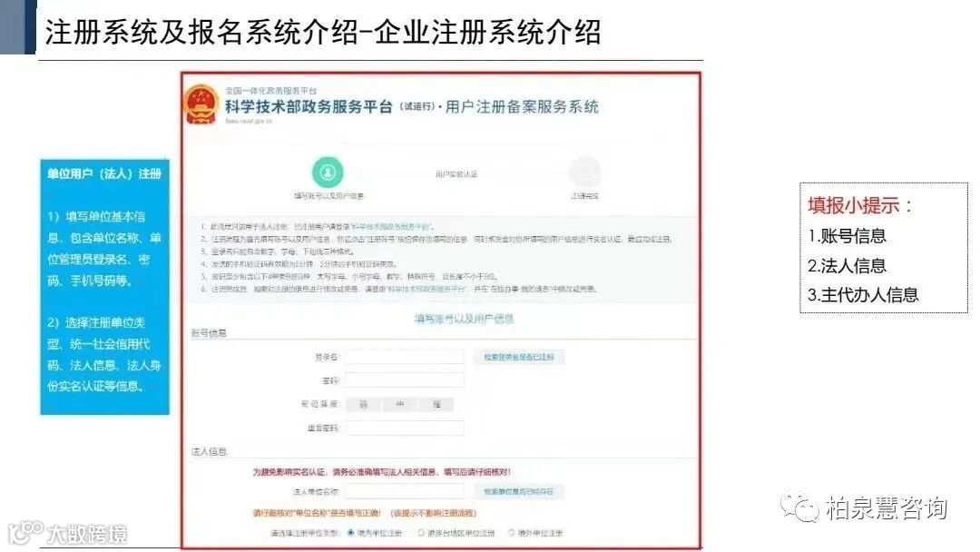
Task: Click the green user info step icon
Action: [328, 172]
